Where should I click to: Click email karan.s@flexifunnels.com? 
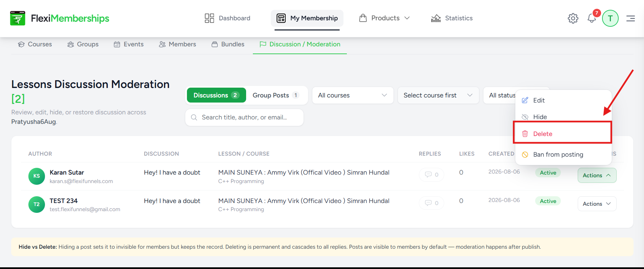81,181
